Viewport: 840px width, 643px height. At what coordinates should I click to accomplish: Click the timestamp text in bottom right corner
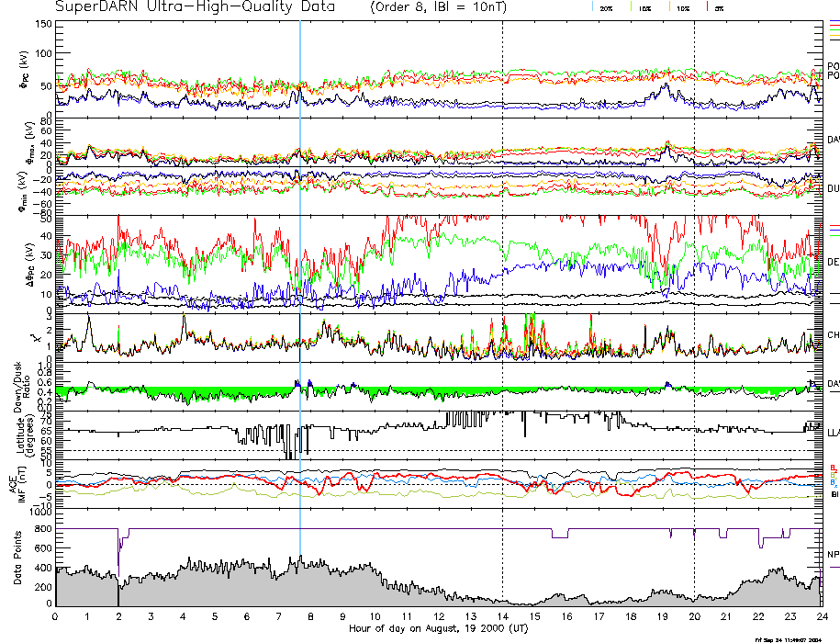click(x=788, y=638)
